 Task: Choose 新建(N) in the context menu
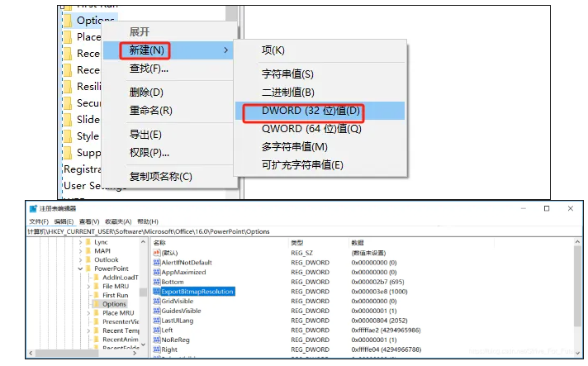click(168, 50)
